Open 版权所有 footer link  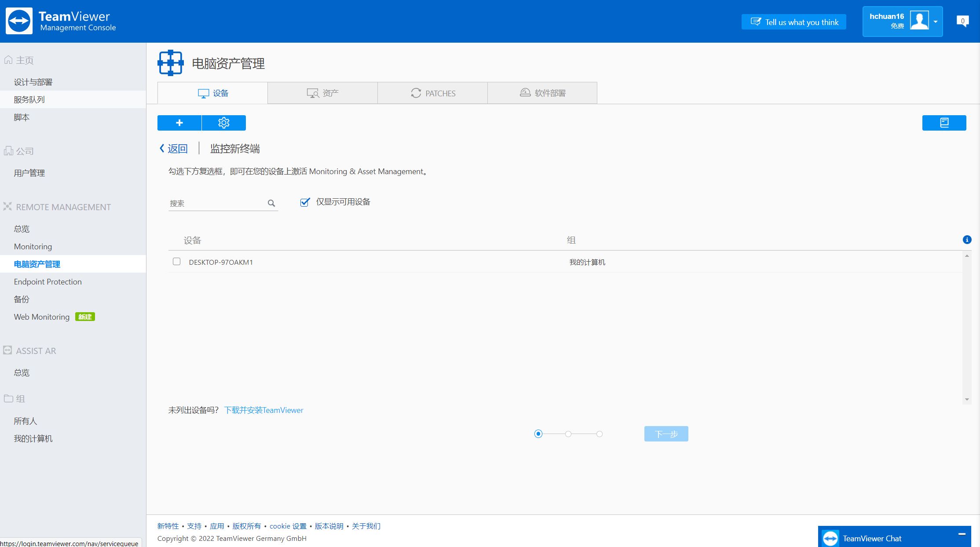coord(246,526)
